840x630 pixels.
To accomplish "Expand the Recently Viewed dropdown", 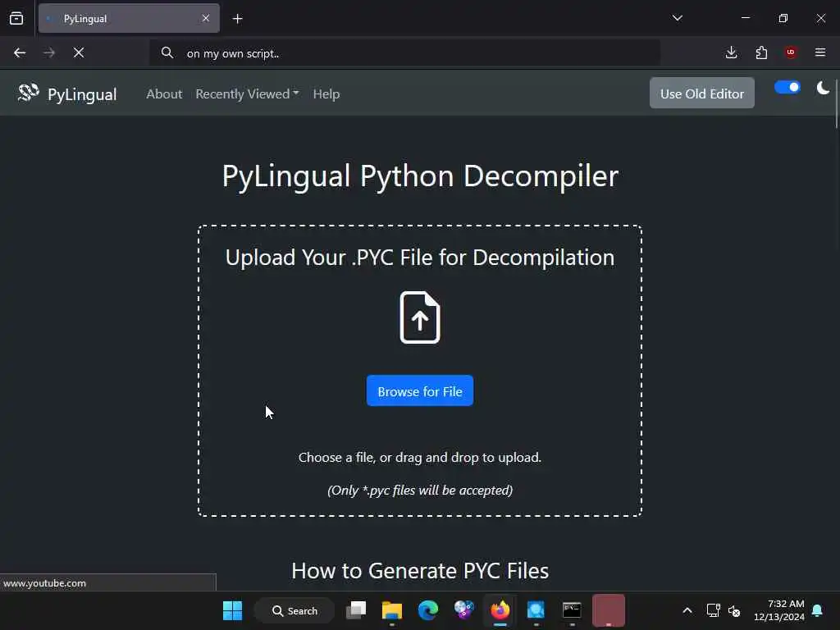I will (x=247, y=94).
